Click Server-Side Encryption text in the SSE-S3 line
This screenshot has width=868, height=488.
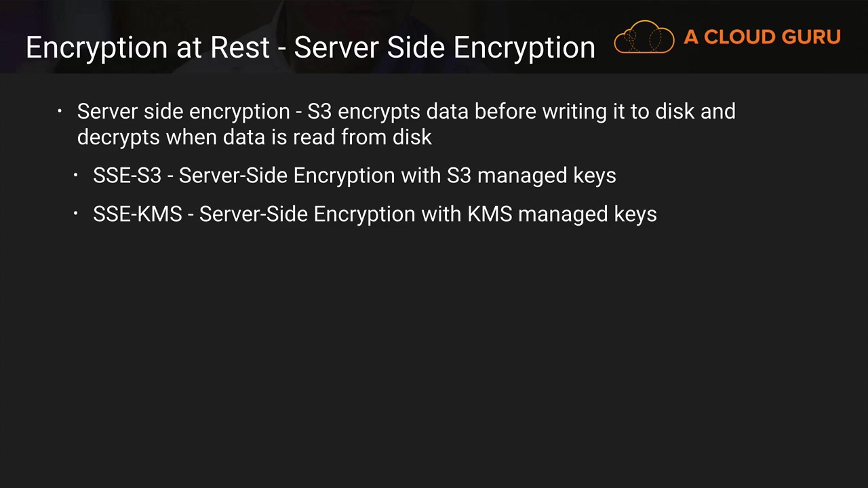click(x=287, y=176)
